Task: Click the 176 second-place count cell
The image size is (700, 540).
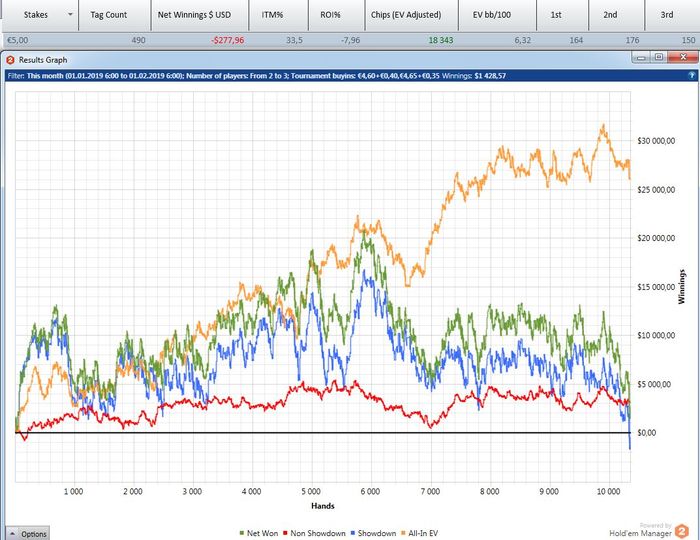Action: 633,40
